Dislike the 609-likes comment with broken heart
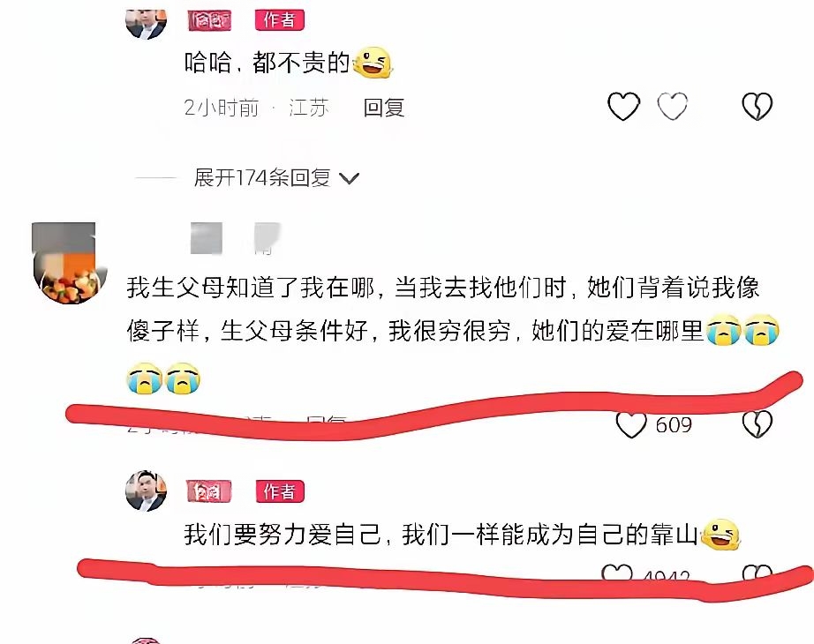This screenshot has width=814, height=644. (x=757, y=424)
